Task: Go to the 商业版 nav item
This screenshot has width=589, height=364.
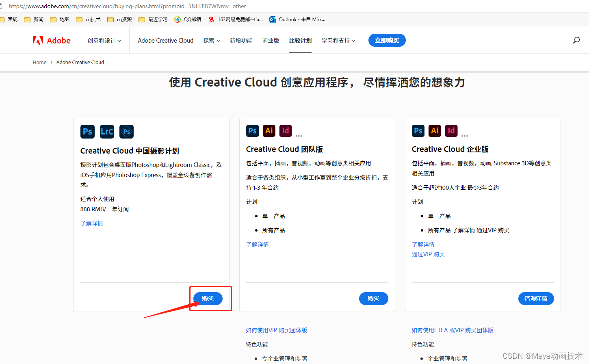Action: [271, 41]
